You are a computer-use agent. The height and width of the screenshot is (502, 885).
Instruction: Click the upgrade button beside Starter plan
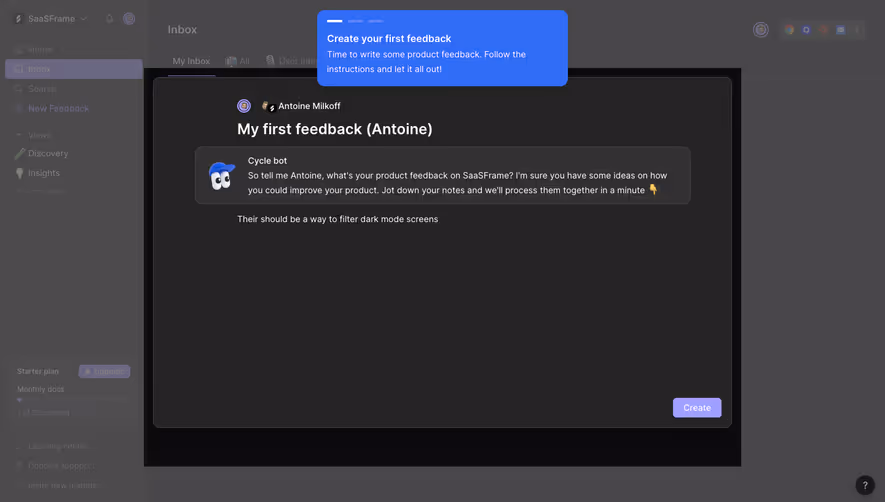pos(104,371)
